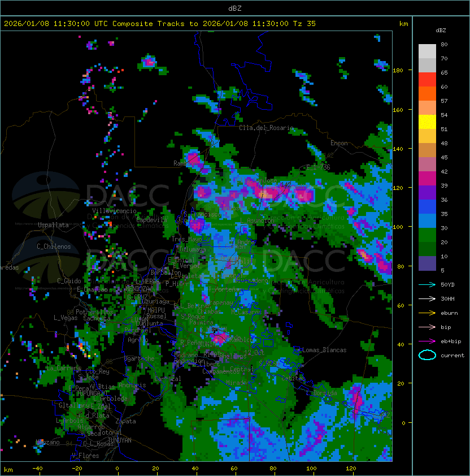Click the Cacheuta map label
The width and height of the screenshot is (470, 476).
(97, 318)
